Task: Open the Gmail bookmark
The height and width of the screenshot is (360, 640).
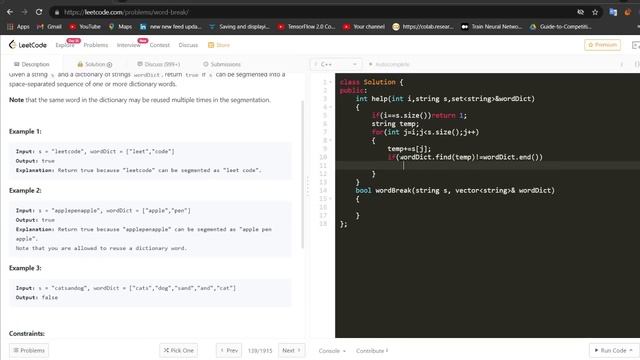Action: pos(49,27)
